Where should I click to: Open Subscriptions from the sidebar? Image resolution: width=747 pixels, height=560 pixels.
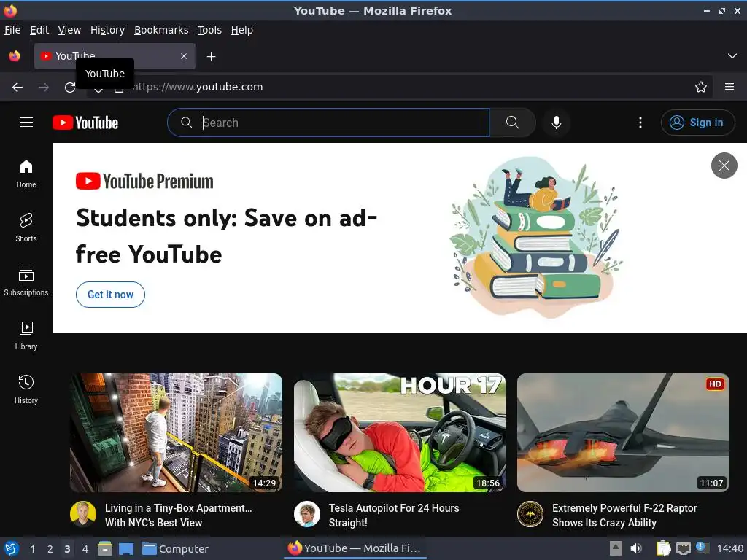[x=26, y=282]
